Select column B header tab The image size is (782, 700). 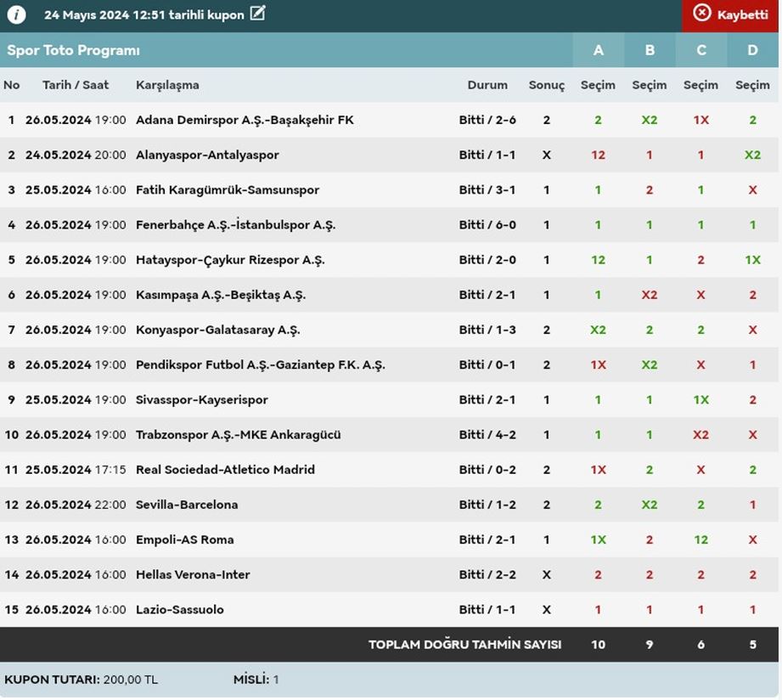650,50
